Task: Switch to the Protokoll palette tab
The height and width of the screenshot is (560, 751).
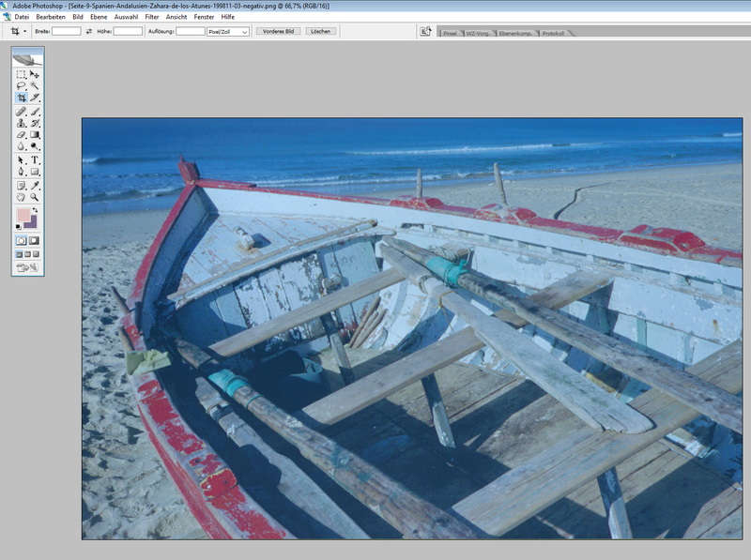Action: 554,33
